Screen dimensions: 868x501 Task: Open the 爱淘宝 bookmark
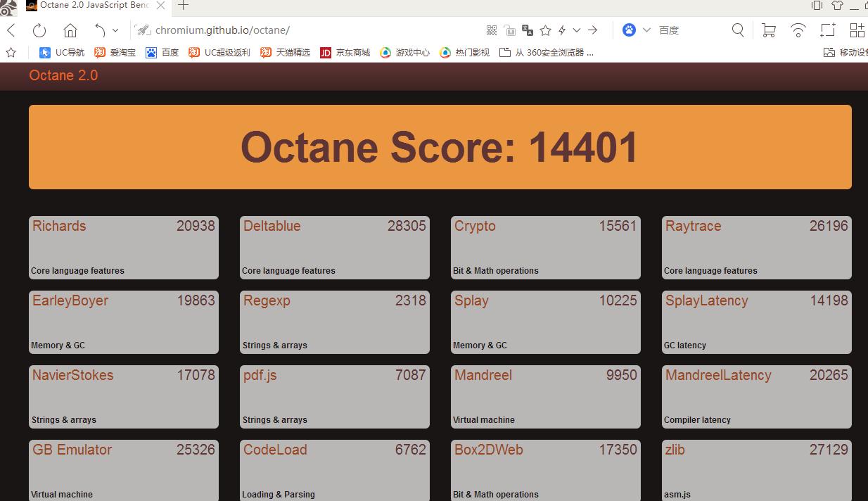click(115, 52)
